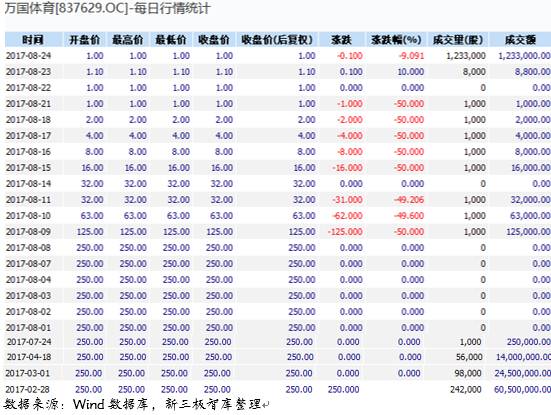Click the 63,000.00 turnover cell
Screen dimensions: 551x415
[530, 215]
